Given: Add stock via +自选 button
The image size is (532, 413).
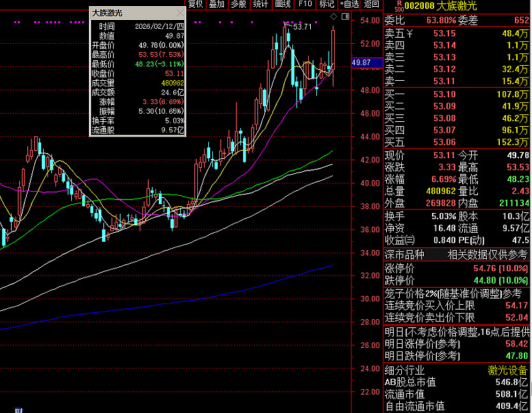Looking at the screenshot, I should (349, 4).
